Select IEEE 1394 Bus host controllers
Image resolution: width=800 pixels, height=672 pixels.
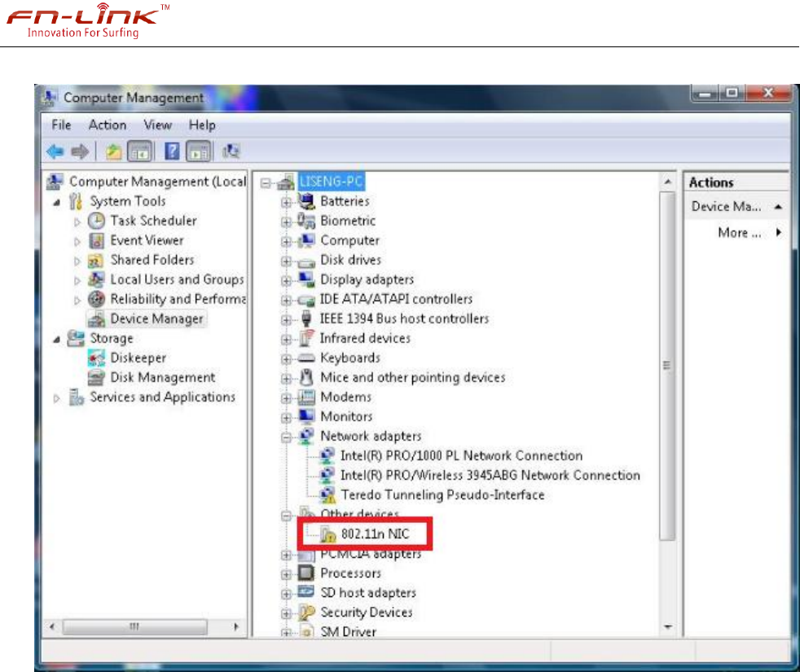[404, 319]
